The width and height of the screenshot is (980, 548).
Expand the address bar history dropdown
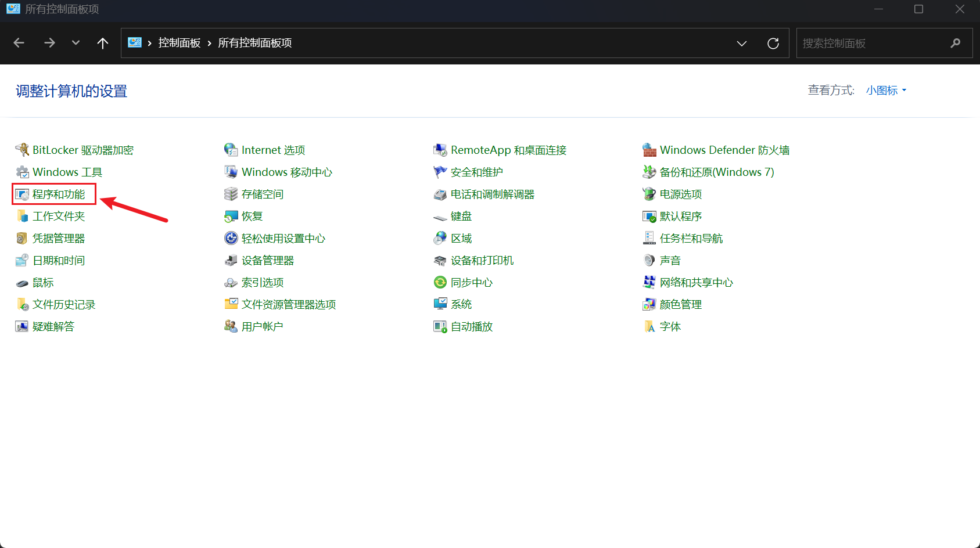pos(742,44)
